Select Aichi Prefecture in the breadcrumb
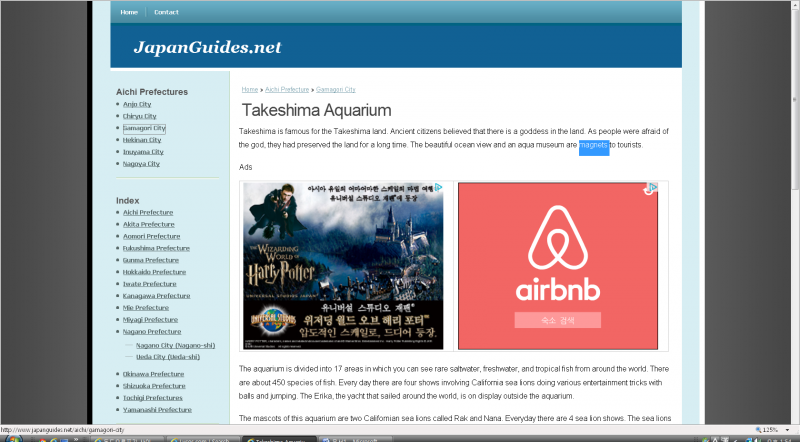Screen dimensions: 800x442 [287, 90]
